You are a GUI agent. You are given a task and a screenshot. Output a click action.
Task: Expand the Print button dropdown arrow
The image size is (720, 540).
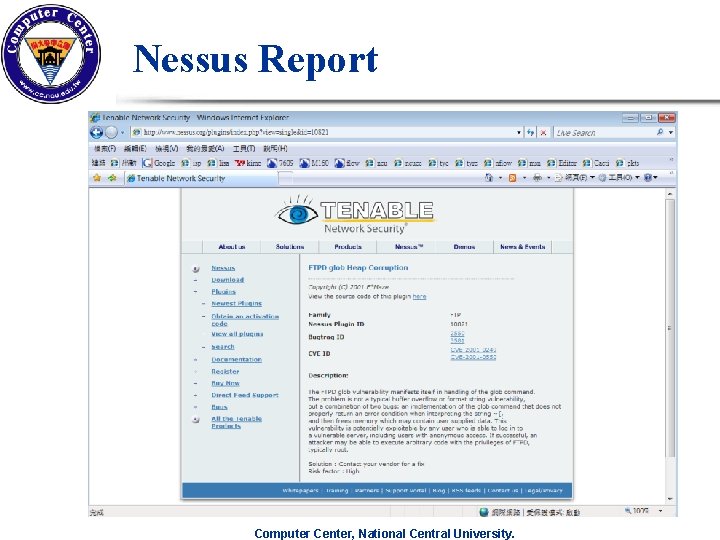pyautogui.click(x=548, y=178)
